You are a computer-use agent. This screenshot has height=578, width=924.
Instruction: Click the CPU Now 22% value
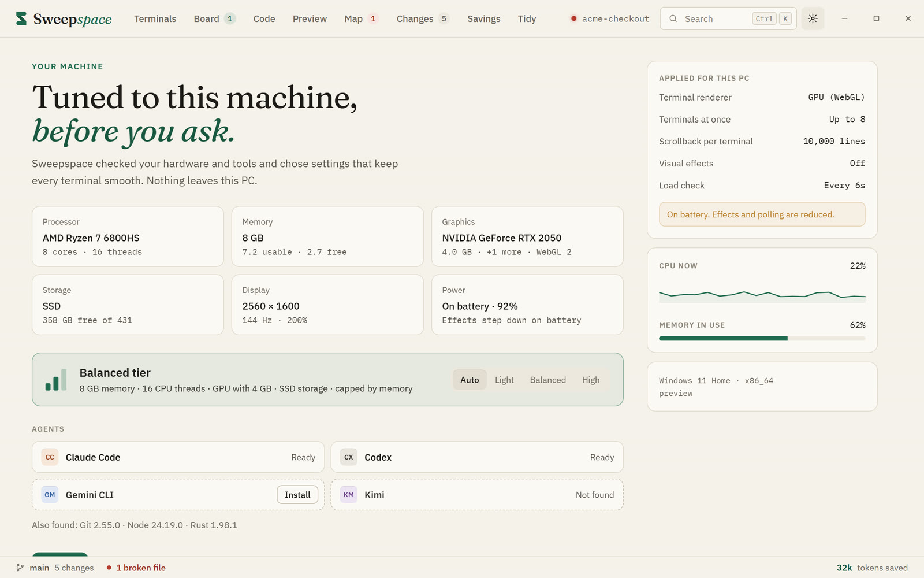(x=858, y=266)
